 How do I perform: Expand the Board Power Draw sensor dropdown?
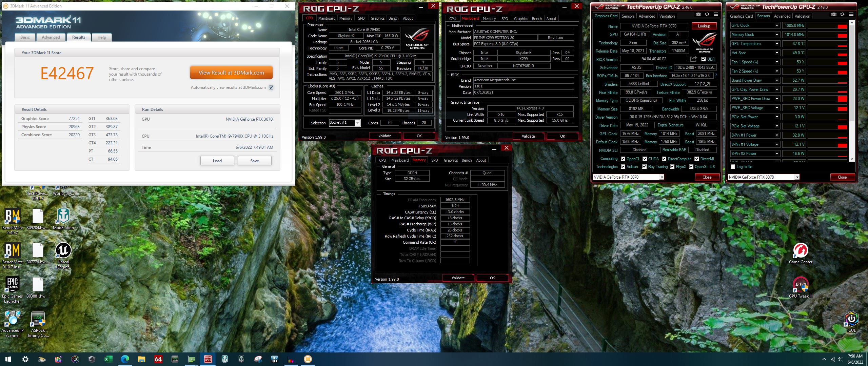tap(777, 80)
